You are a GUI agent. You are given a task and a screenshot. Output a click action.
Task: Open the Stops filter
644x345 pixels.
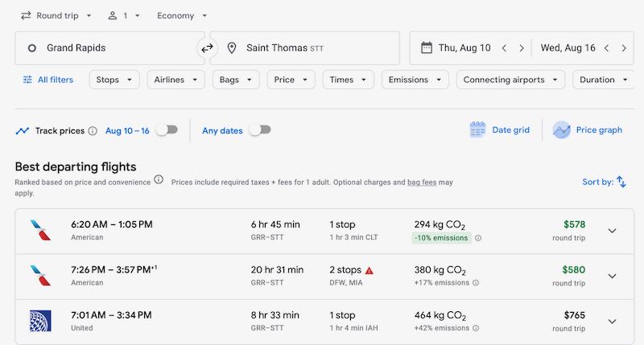point(114,80)
